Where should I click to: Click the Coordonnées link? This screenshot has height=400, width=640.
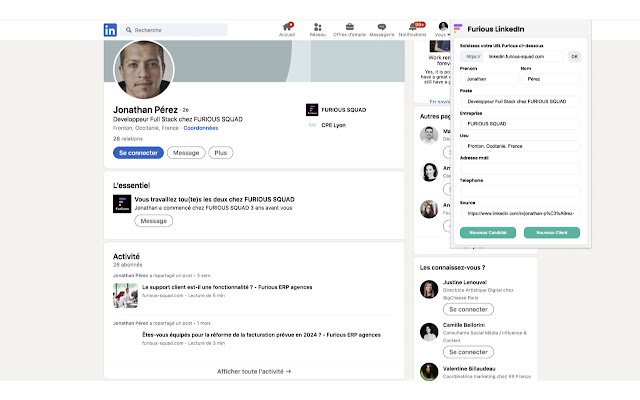tap(200, 128)
